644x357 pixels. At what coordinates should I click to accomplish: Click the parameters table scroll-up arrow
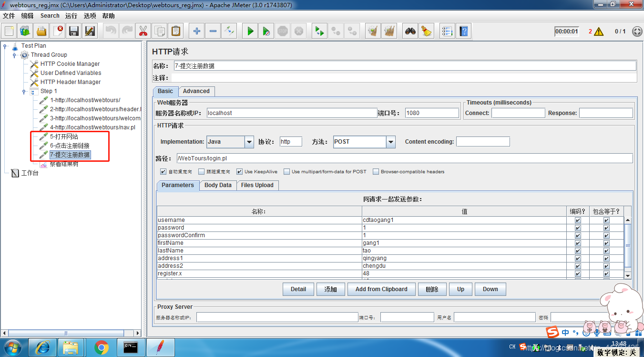click(x=628, y=220)
